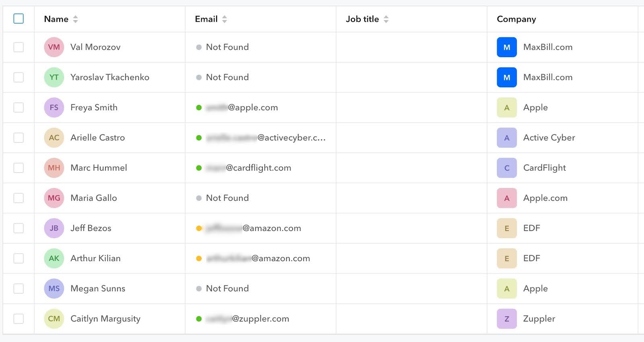The width and height of the screenshot is (644, 342).
Task: Click the Email column header label
Action: point(206,19)
